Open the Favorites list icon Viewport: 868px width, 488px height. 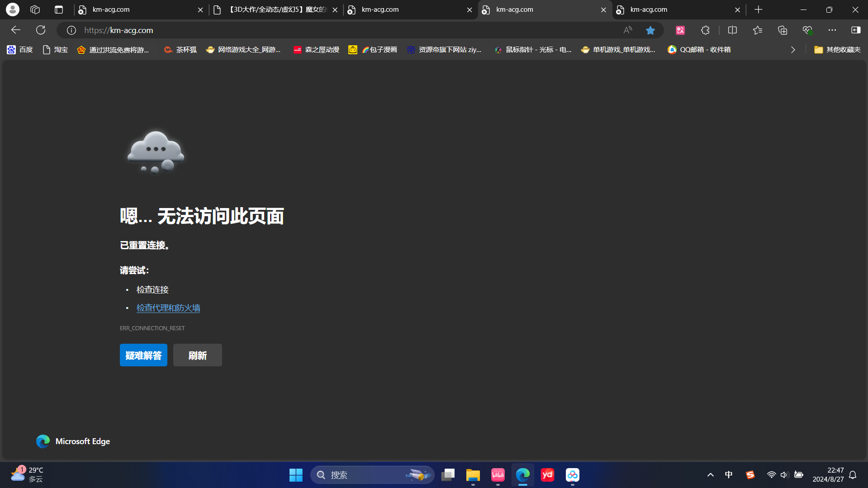(x=757, y=30)
